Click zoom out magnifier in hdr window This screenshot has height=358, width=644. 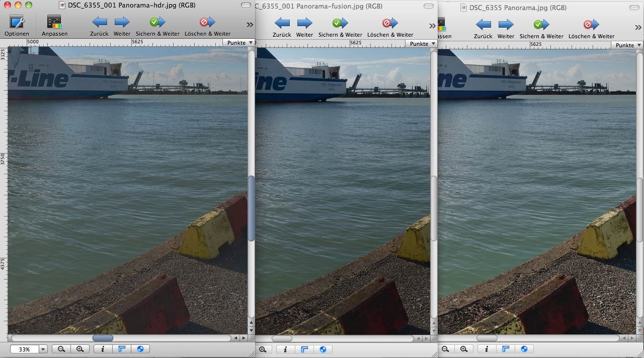point(61,349)
